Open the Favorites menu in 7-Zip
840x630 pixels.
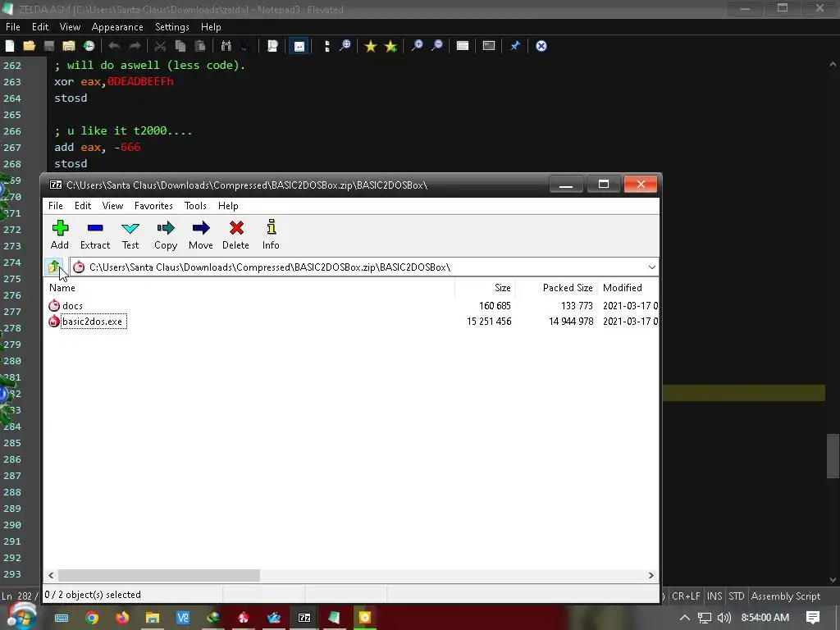click(153, 206)
